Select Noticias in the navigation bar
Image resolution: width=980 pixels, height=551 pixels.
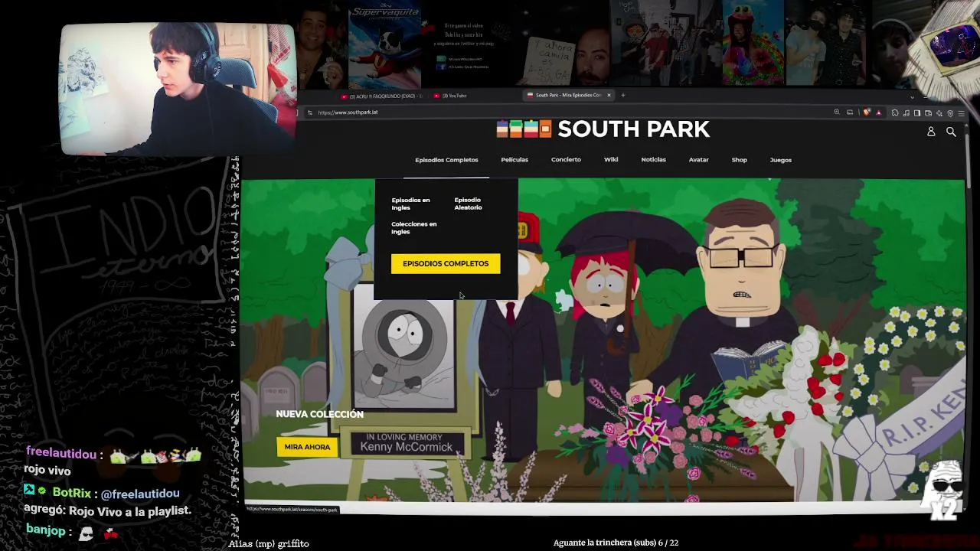653,160
